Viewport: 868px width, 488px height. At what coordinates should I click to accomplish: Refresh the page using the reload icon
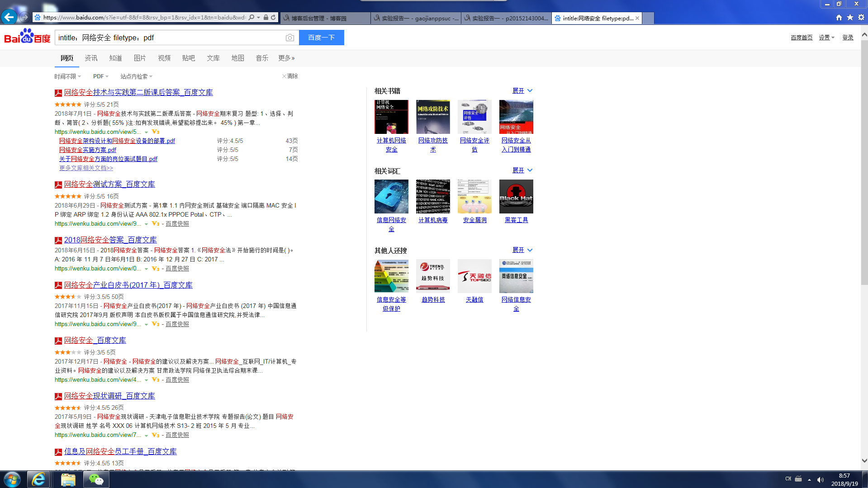pyautogui.click(x=273, y=18)
